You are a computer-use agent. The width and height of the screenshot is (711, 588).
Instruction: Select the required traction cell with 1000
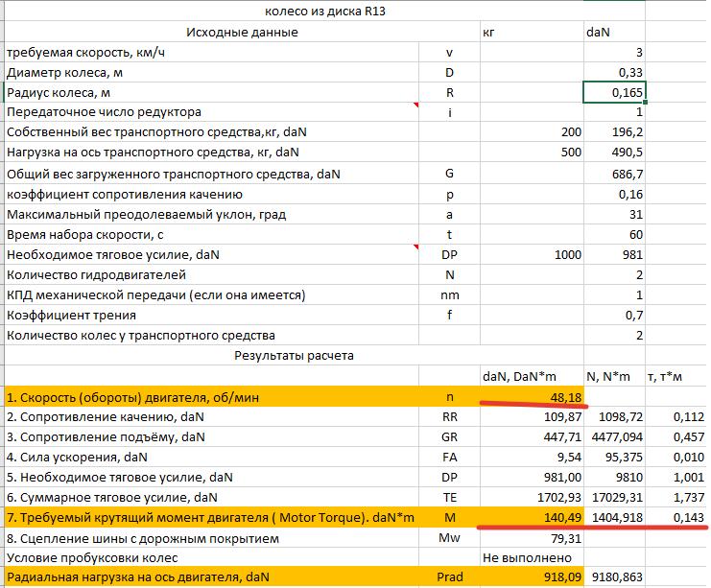click(x=531, y=255)
